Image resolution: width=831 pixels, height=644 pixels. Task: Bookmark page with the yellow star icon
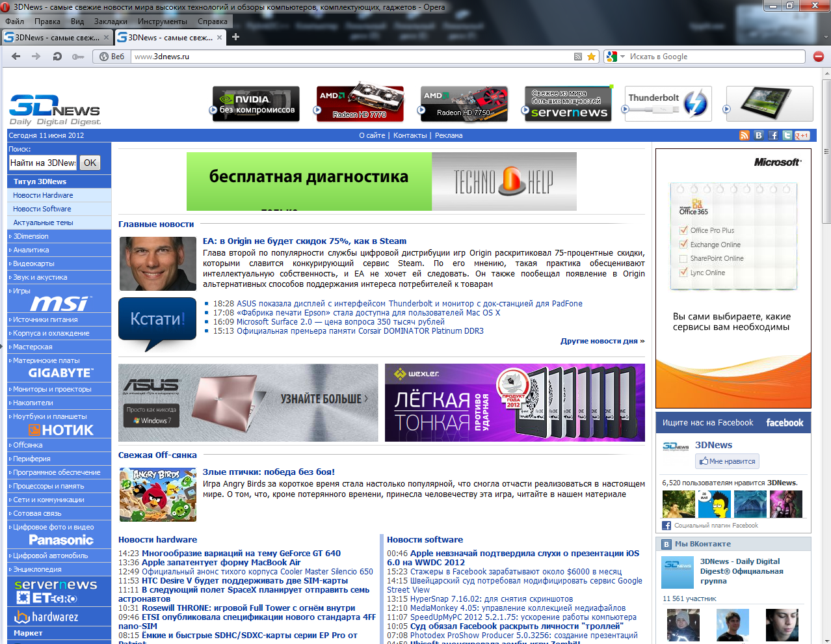(x=591, y=57)
